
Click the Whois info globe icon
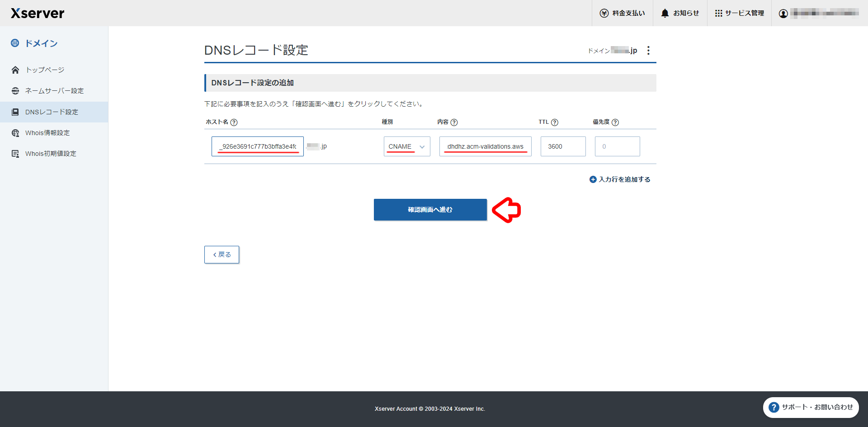(x=15, y=133)
